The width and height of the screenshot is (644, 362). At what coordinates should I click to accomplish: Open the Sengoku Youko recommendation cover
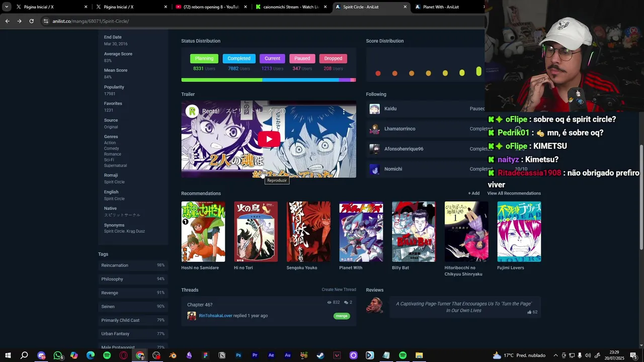pyautogui.click(x=308, y=232)
